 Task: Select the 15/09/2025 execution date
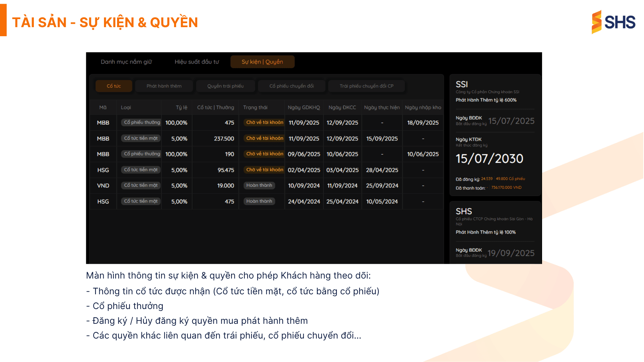tap(382, 138)
